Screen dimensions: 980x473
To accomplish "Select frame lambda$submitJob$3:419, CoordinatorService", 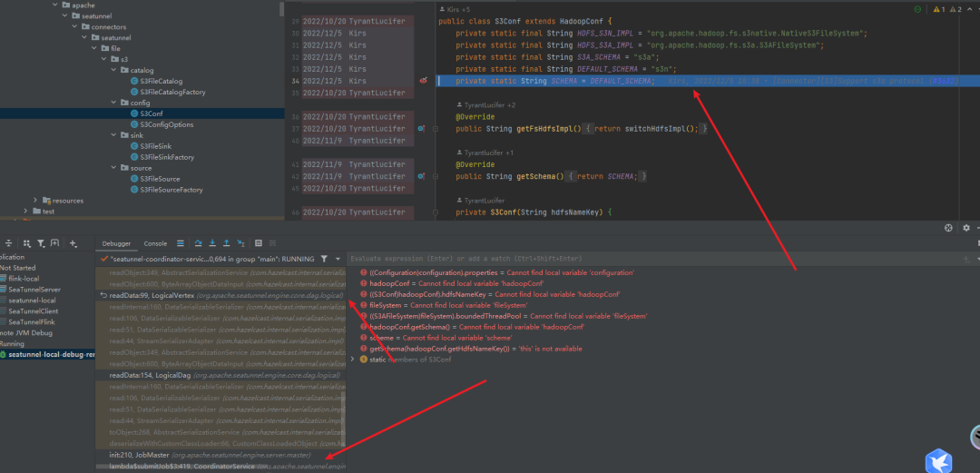I will pos(220,466).
